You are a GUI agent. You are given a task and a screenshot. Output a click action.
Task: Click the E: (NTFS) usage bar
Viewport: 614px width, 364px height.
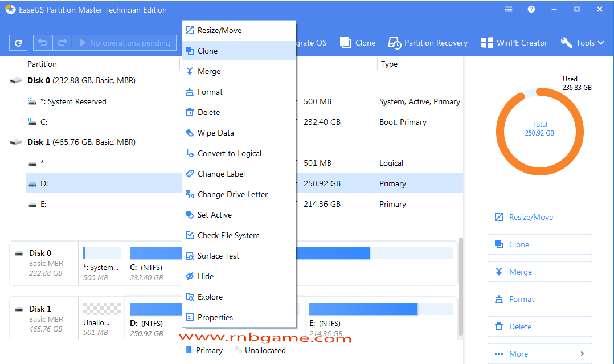click(381, 309)
